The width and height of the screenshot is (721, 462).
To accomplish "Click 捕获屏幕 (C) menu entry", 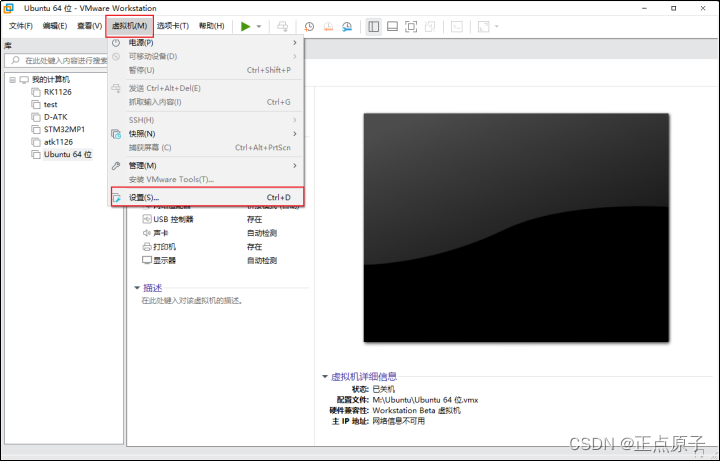I will click(x=206, y=148).
